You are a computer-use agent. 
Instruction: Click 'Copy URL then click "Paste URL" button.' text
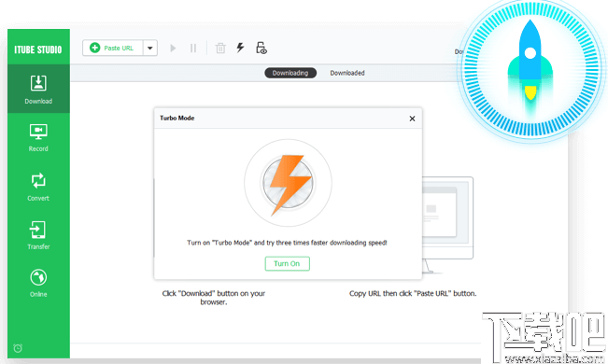coord(413,293)
